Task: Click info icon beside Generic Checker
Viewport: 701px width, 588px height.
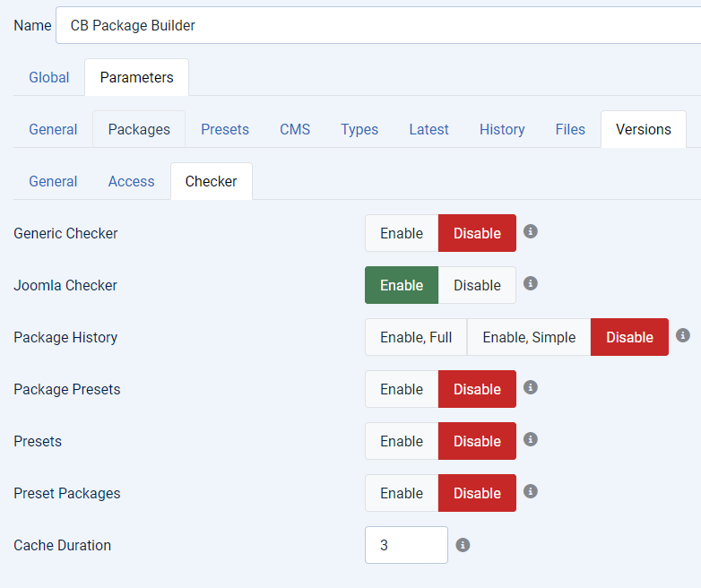Action: click(x=530, y=231)
